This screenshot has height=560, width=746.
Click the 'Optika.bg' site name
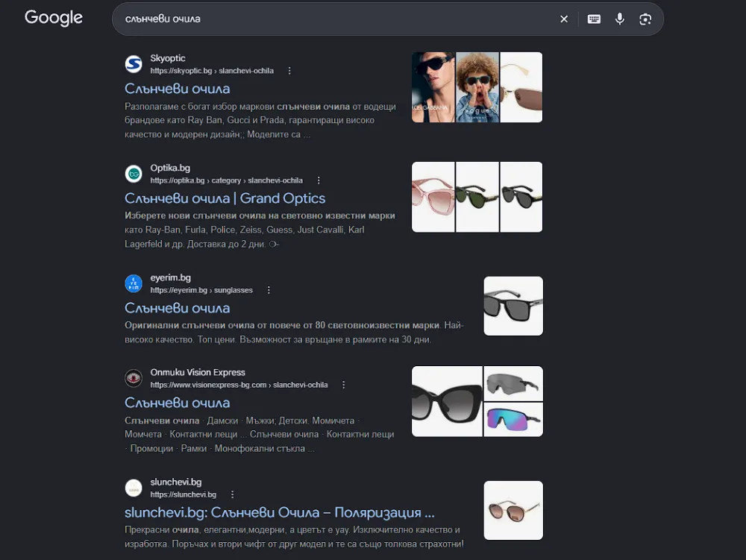(x=170, y=168)
